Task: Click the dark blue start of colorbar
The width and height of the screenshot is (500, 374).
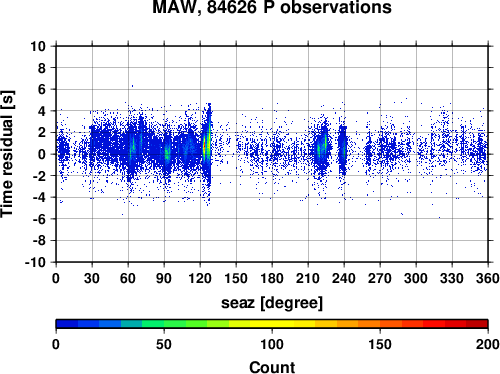Action: [67, 324]
